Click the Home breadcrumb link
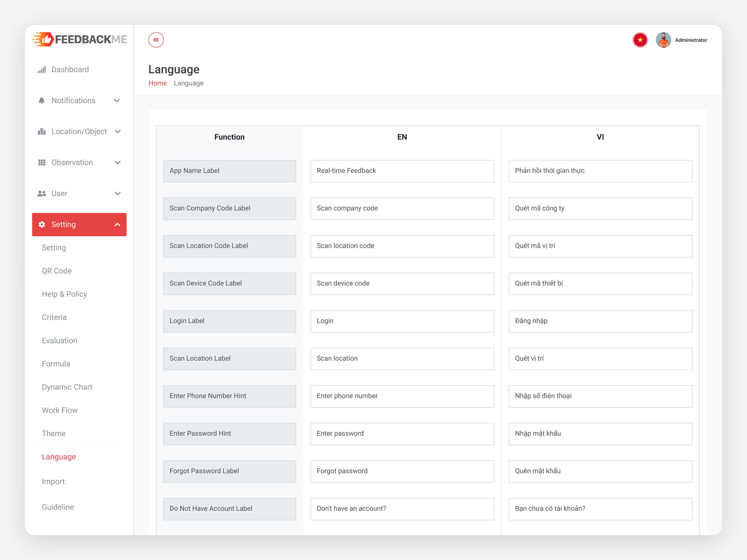Screen dimensions: 747x560 click(157, 83)
